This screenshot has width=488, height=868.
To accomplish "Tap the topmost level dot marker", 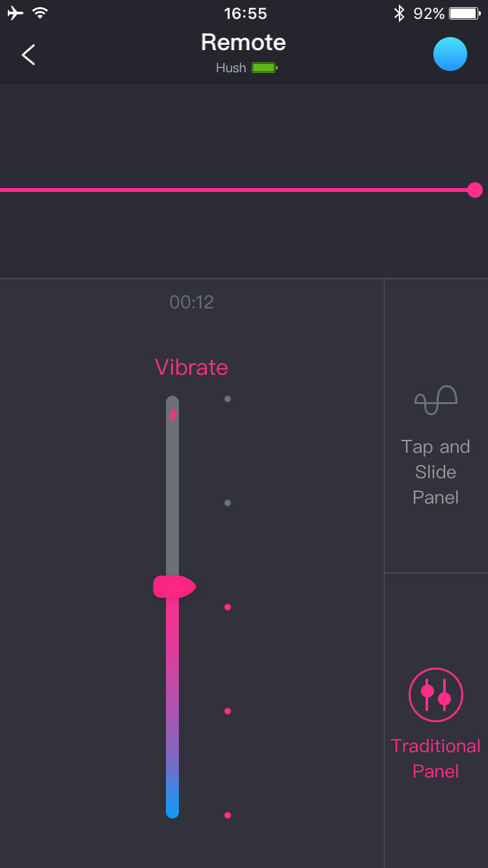I will pos(228,399).
